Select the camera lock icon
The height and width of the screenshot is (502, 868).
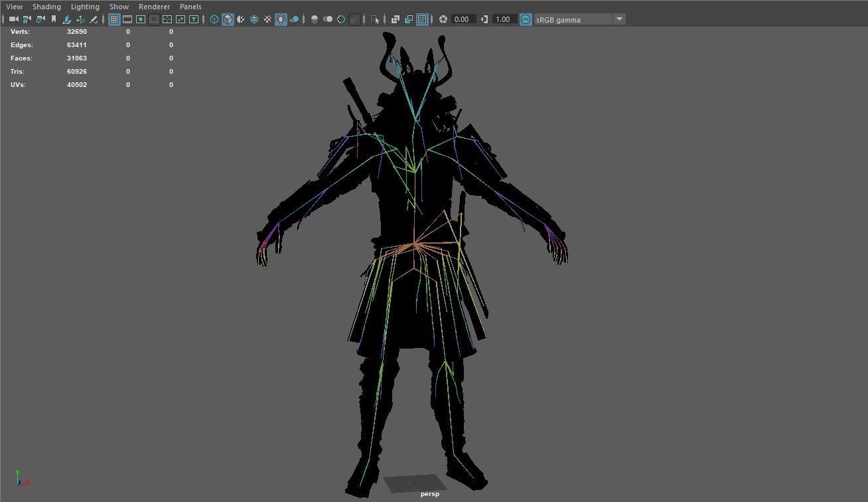(x=27, y=19)
